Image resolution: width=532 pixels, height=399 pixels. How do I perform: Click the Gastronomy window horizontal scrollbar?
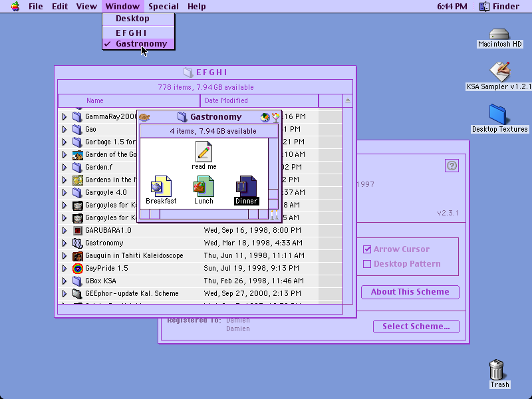click(204, 214)
